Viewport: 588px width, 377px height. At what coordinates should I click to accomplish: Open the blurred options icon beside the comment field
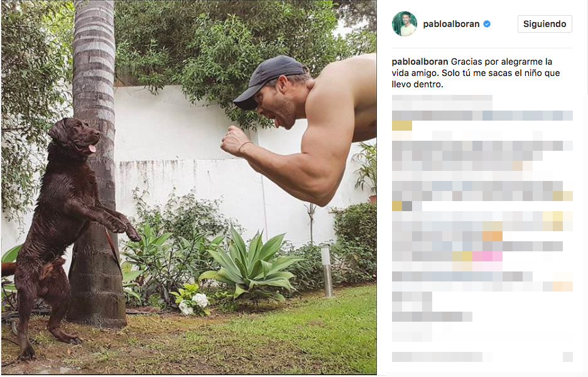coord(568,357)
